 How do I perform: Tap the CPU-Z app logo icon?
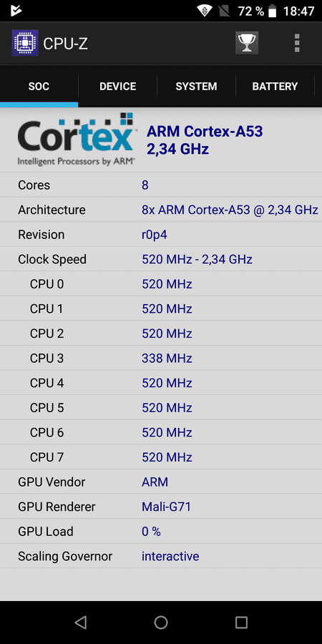[x=25, y=43]
